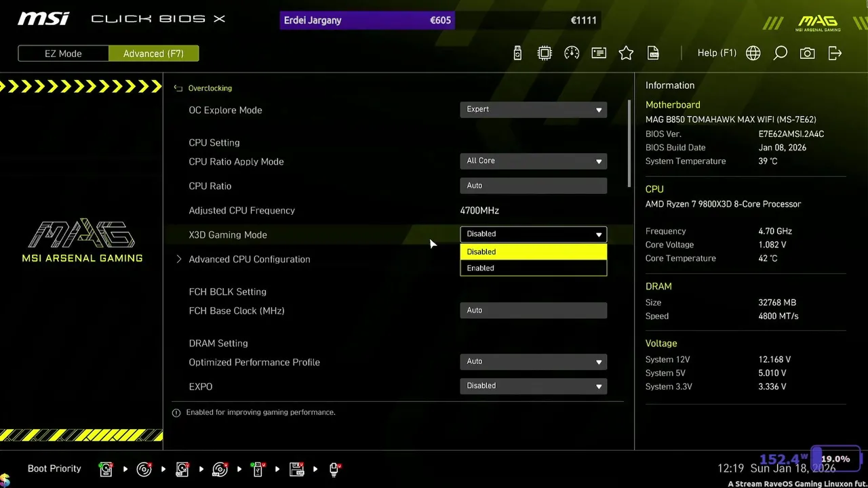Click the MAG MSI Arsenal Gaming logo at top right

(818, 23)
